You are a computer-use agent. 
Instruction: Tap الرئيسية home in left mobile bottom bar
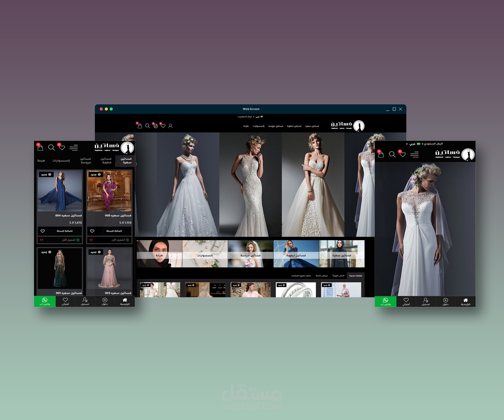coord(125,302)
